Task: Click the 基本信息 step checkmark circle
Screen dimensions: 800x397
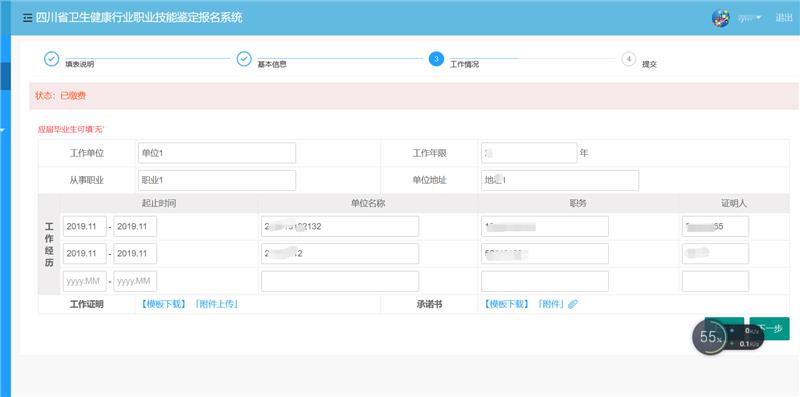Action: (x=244, y=59)
